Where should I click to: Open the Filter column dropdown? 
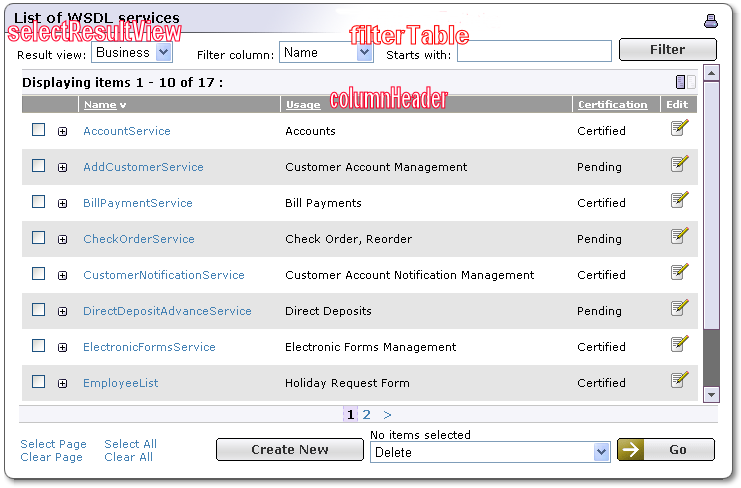tap(326, 52)
